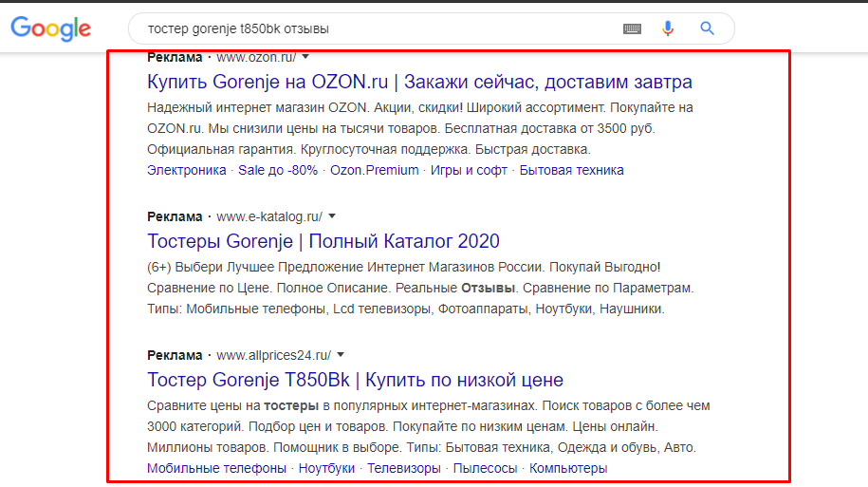Expand the dropdown arrow beside www.allprices24.ru
868x487 pixels.
[341, 355]
